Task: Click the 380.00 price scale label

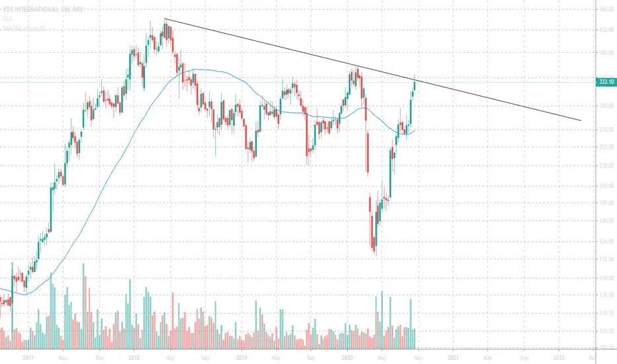Action: point(606,53)
